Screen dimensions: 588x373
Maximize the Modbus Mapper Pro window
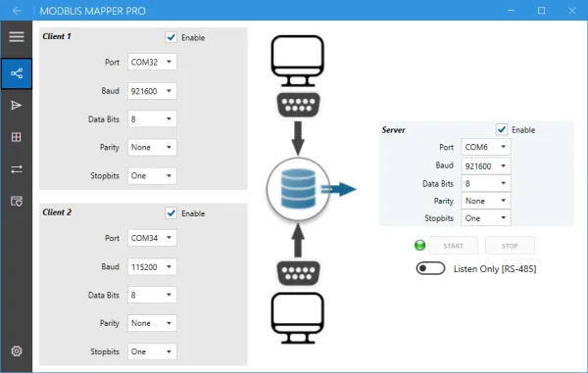pos(541,11)
